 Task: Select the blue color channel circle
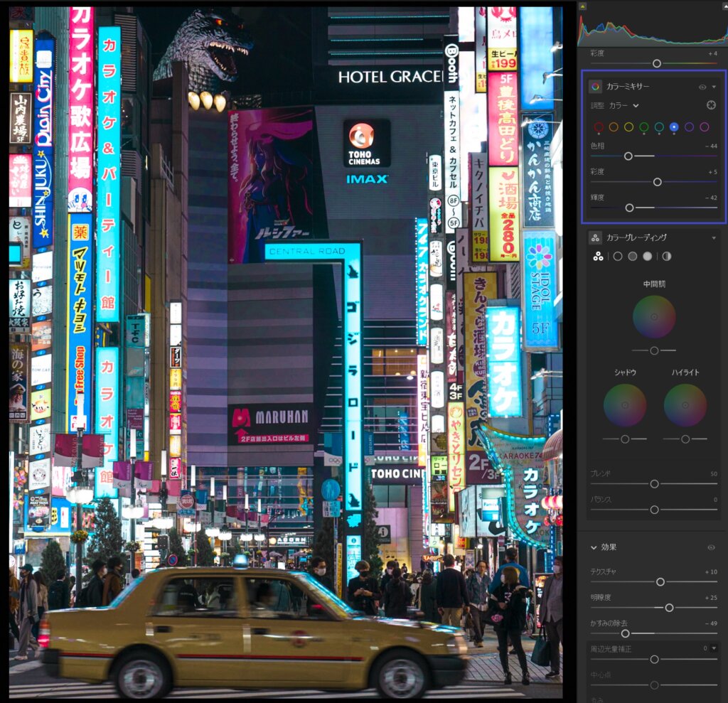674,127
